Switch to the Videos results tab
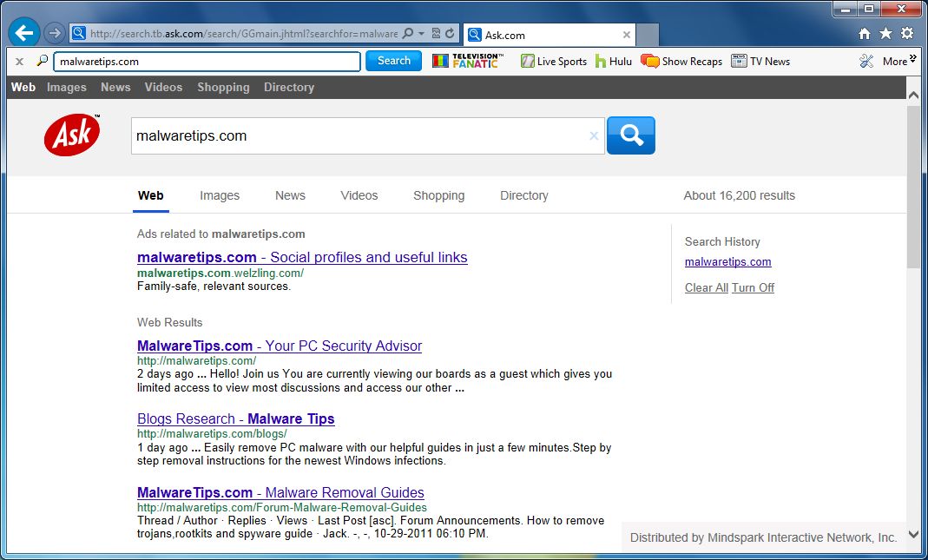The width and height of the screenshot is (928, 560). coord(359,195)
